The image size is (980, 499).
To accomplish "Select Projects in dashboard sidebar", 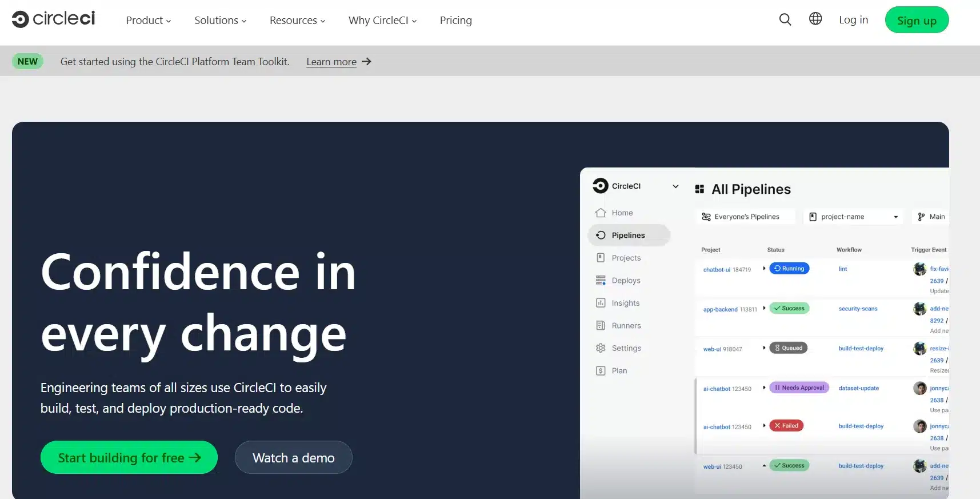I will click(626, 258).
